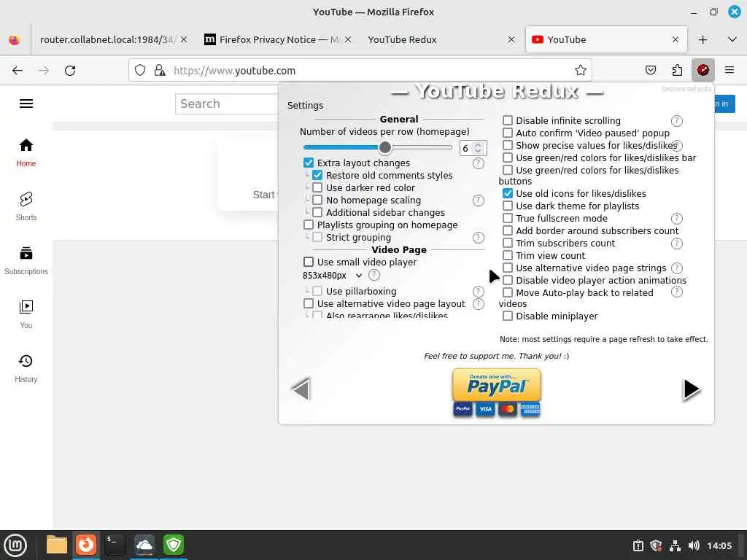This screenshot has height=560, width=747.
Task: Click the previous left arrow in Redux popup
Action: (301, 389)
